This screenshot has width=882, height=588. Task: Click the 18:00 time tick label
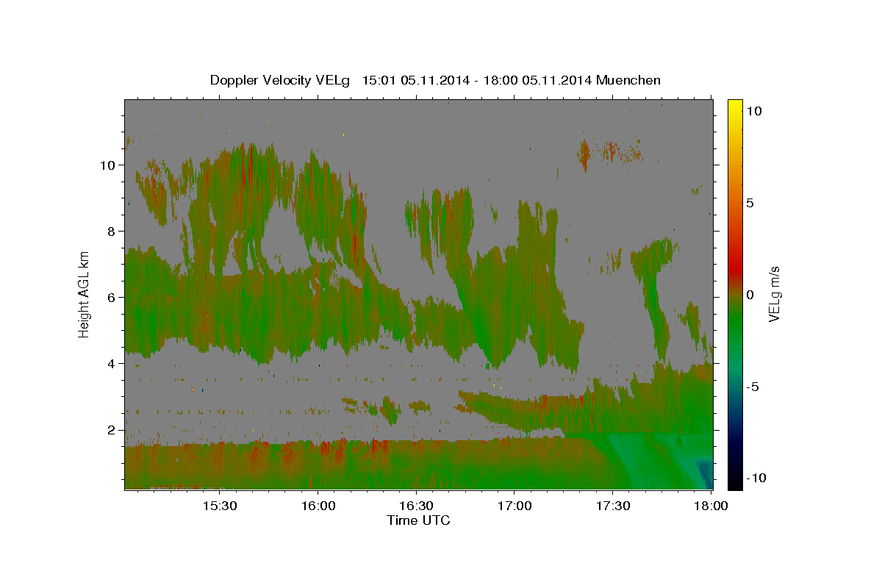(710, 506)
